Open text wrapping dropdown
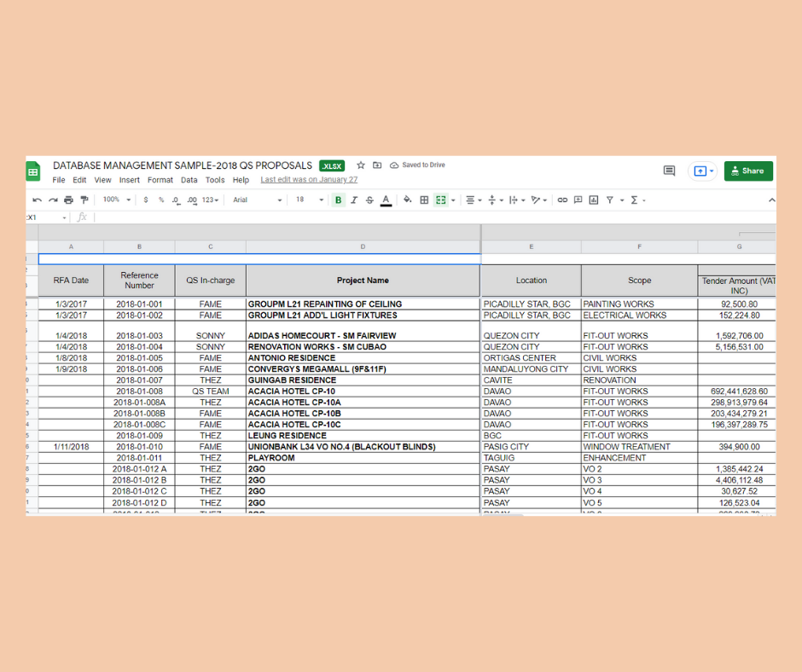This screenshot has width=802, height=672. click(x=517, y=200)
